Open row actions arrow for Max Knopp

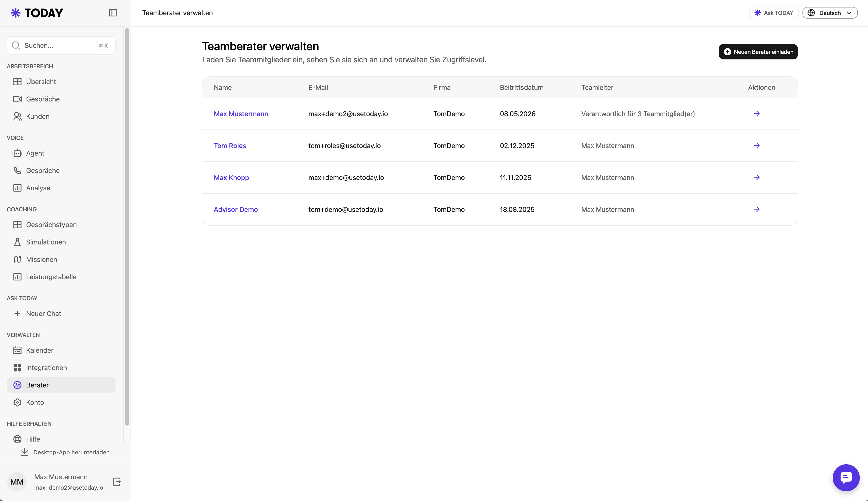coord(757,177)
